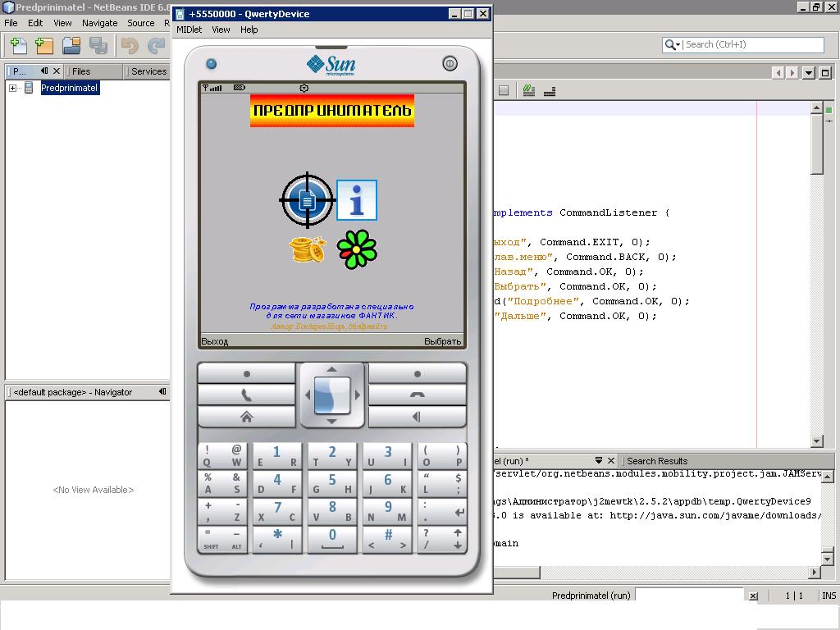The image size is (840, 630).
Task: Click the output horizontal scrollbar right arrow
Action: click(x=815, y=572)
